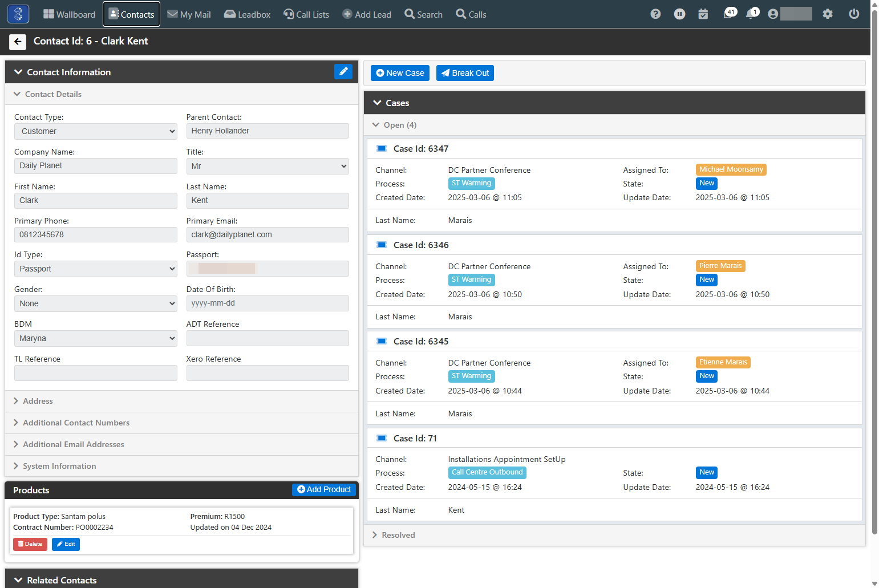Click the New state badge in Case 71
This screenshot has width=879, height=588.
click(707, 472)
